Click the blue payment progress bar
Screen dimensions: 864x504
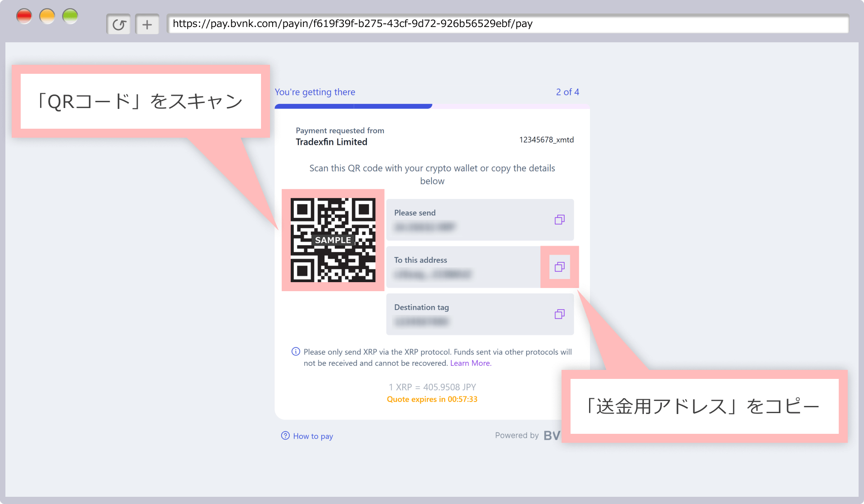point(353,106)
